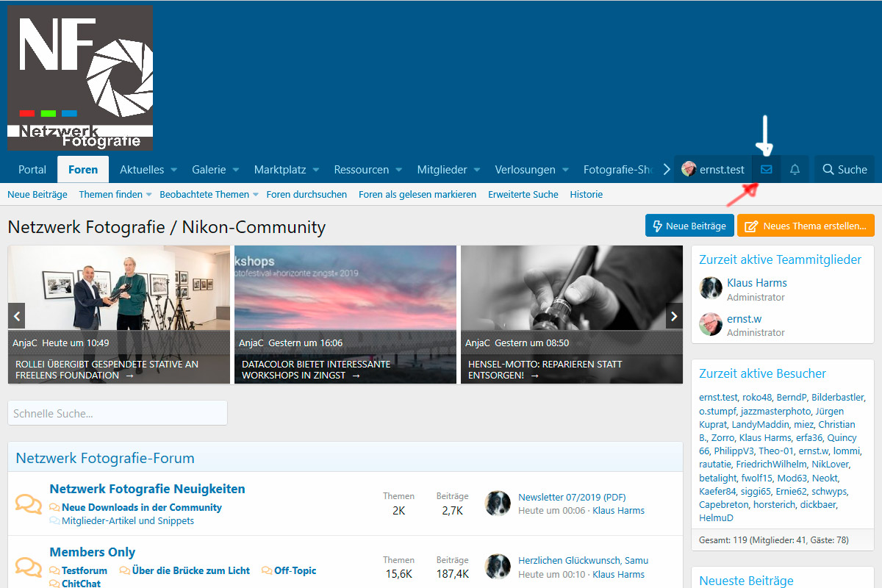Open Neue Beiträge in sub-navigation
882x588 pixels.
pos(37,195)
